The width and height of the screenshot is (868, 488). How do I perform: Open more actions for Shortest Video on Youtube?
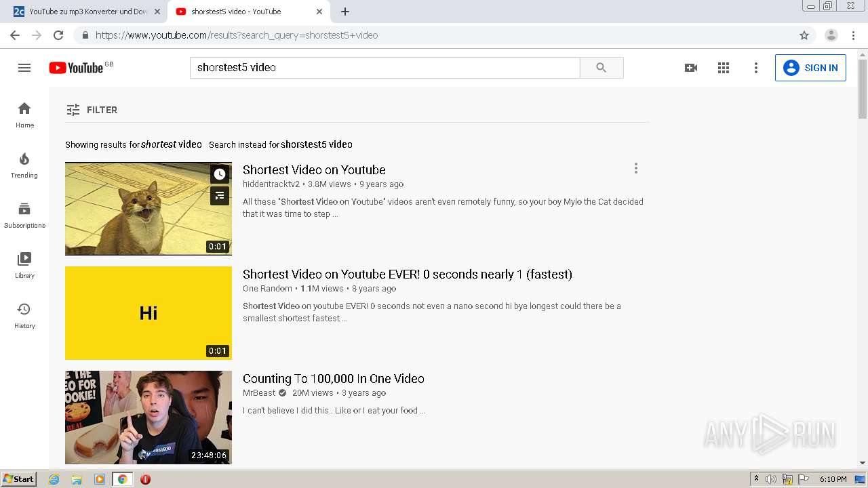point(635,168)
